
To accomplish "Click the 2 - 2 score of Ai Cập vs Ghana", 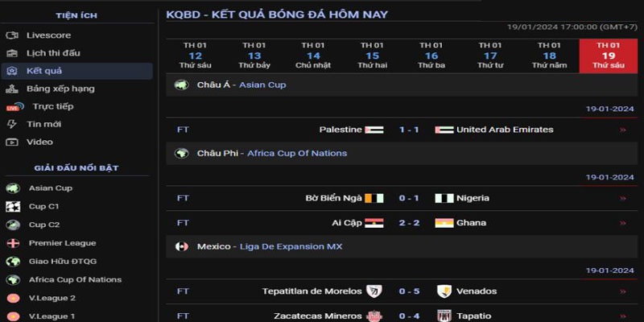I will [x=409, y=223].
